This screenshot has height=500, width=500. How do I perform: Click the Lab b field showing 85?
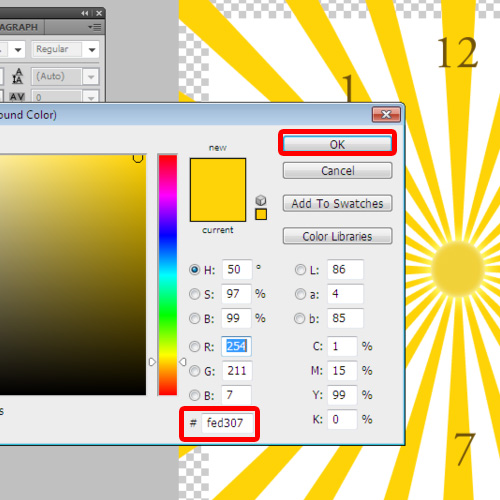pyautogui.click(x=345, y=318)
